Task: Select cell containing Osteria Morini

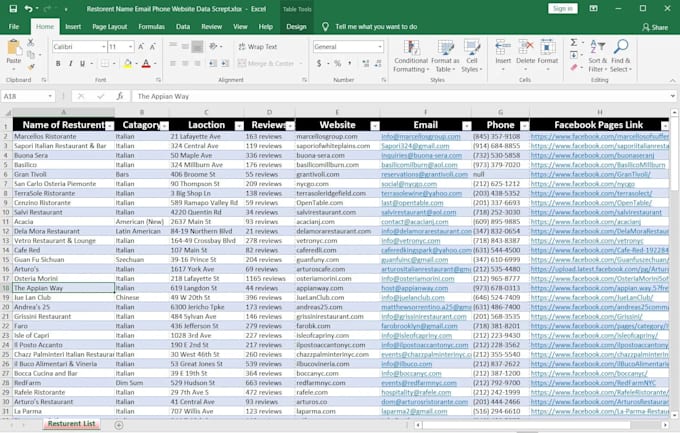Action: (63, 279)
